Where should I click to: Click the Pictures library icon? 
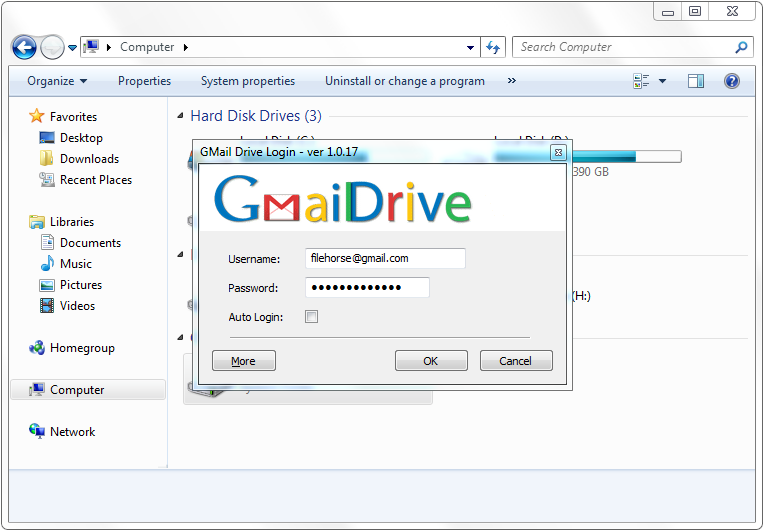pyautogui.click(x=47, y=285)
